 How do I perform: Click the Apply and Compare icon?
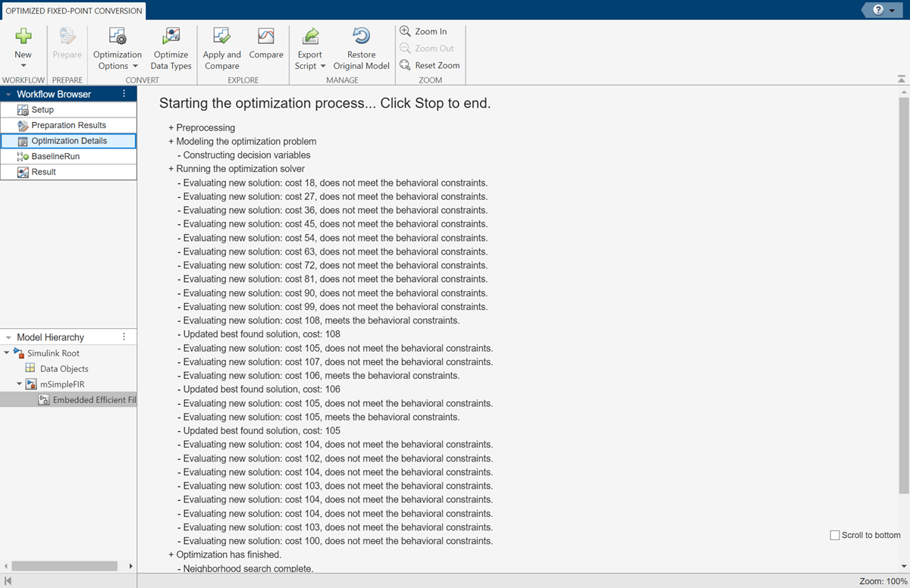click(x=221, y=36)
